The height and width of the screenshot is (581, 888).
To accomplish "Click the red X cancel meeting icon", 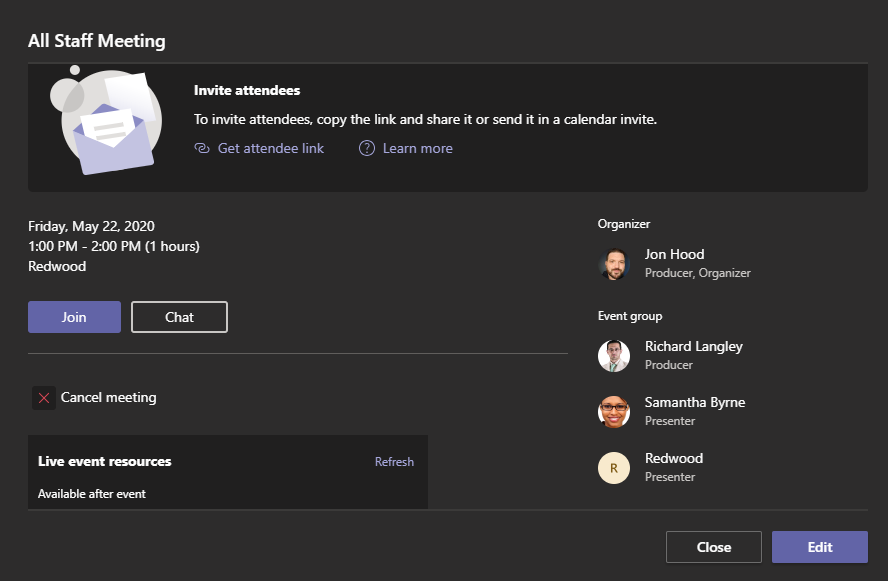I will tap(44, 398).
